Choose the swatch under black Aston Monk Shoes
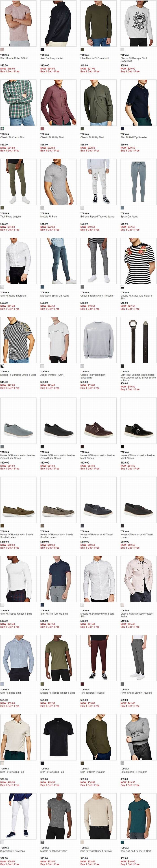The image size is (157, 868). click(x=122, y=447)
